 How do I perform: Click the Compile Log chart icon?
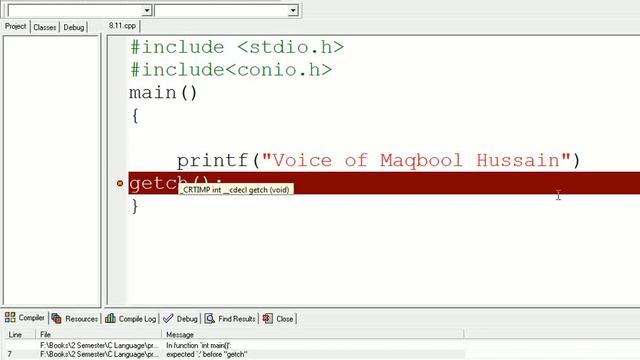click(x=110, y=318)
